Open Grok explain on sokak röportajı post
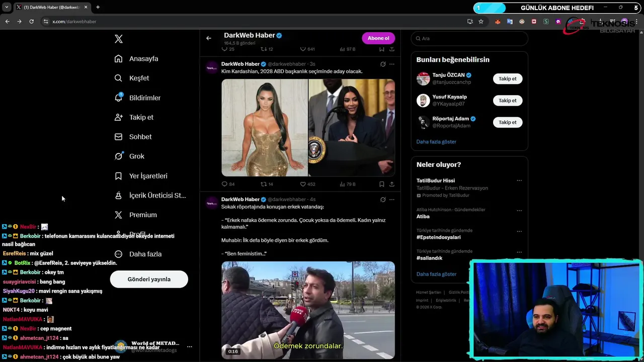The height and width of the screenshot is (362, 644). coord(383,200)
